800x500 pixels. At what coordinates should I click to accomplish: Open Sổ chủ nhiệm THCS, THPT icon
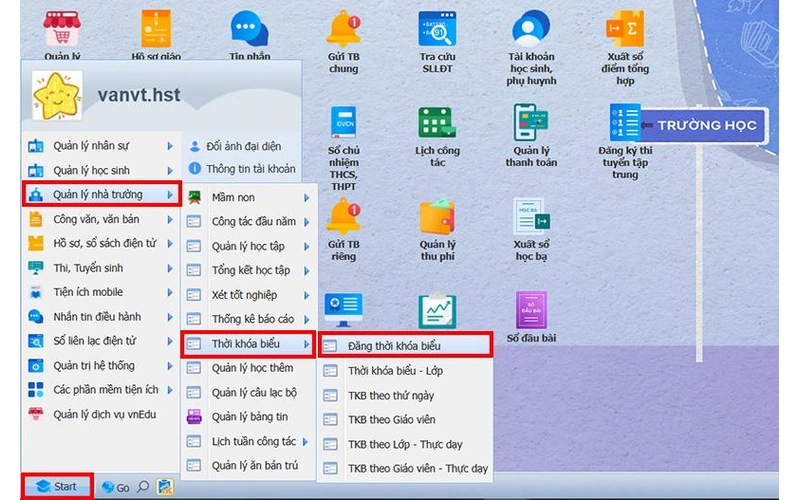pos(343,123)
